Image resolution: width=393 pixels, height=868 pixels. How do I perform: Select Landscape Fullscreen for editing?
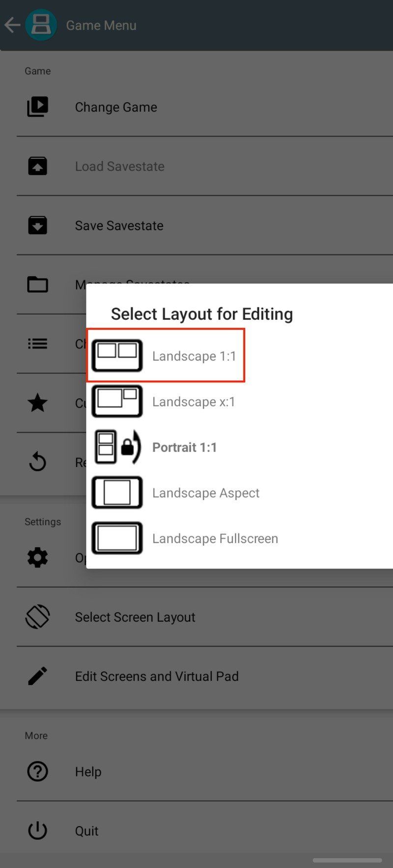pyautogui.click(x=215, y=538)
